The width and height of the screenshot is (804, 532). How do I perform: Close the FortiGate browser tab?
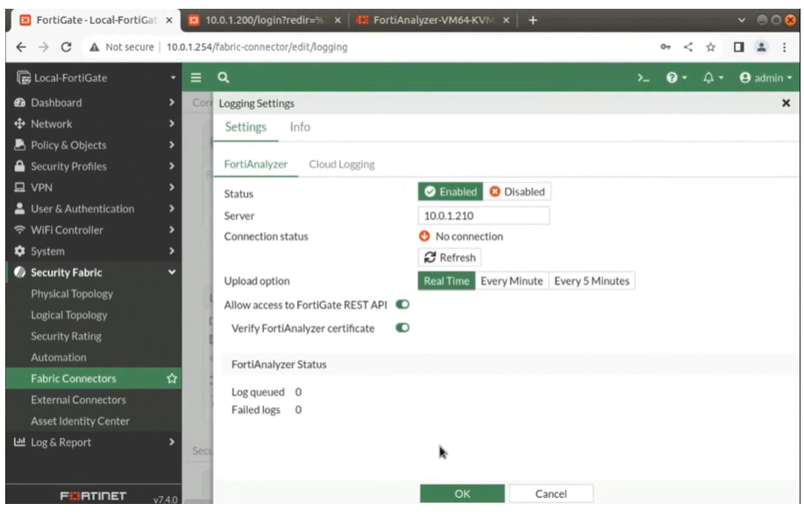point(168,20)
